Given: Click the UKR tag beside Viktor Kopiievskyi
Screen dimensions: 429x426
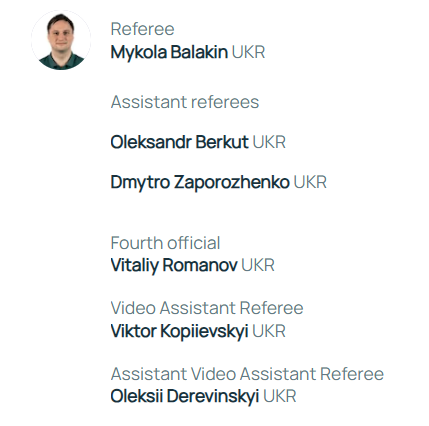Looking at the screenshot, I should click(x=269, y=331).
